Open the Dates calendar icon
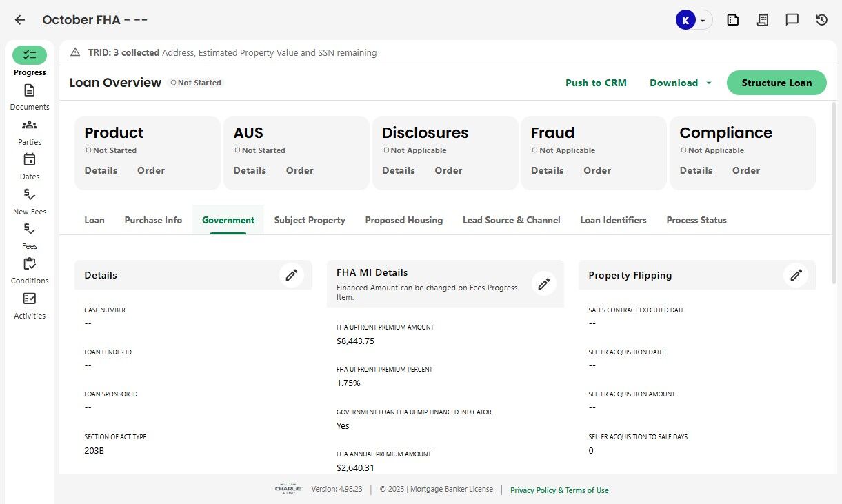The image size is (842, 504). pyautogui.click(x=30, y=160)
